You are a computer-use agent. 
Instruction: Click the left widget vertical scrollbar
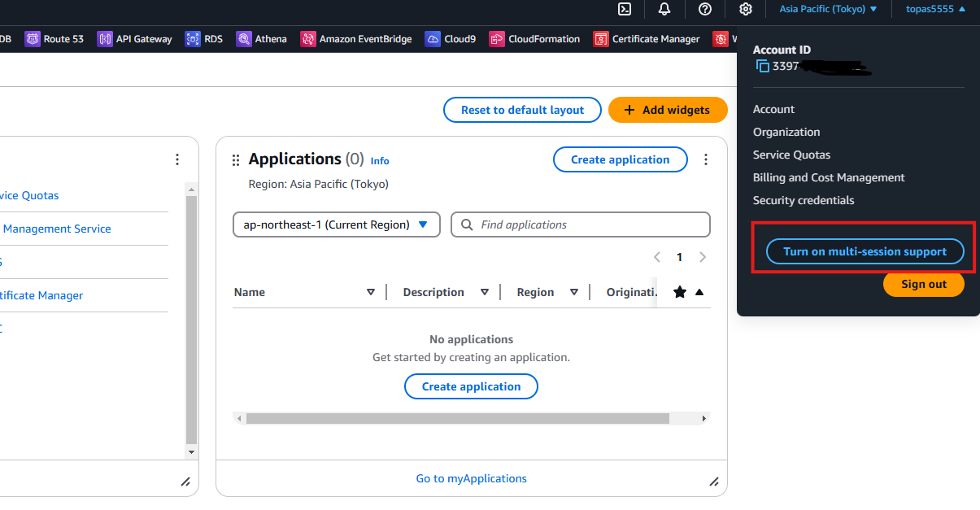(192, 319)
